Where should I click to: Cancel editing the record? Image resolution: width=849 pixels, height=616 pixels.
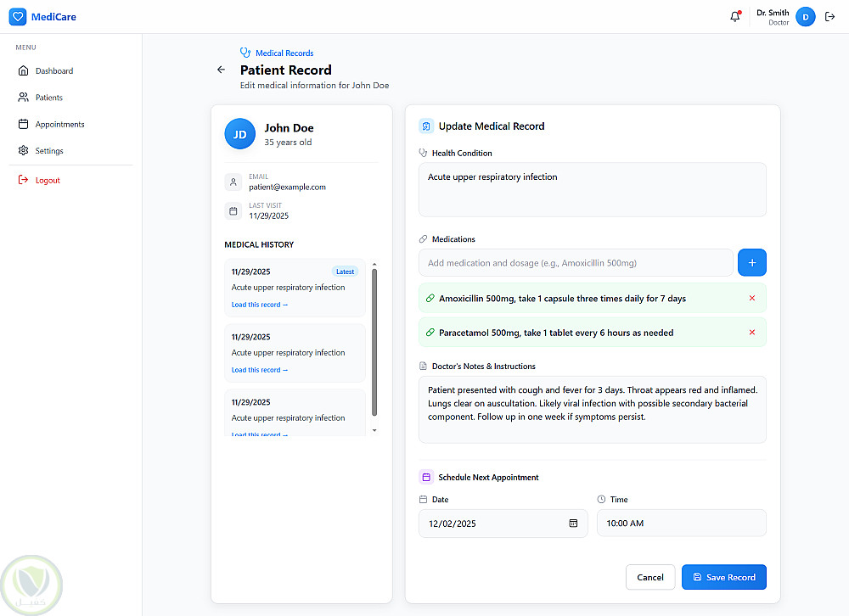coord(650,578)
